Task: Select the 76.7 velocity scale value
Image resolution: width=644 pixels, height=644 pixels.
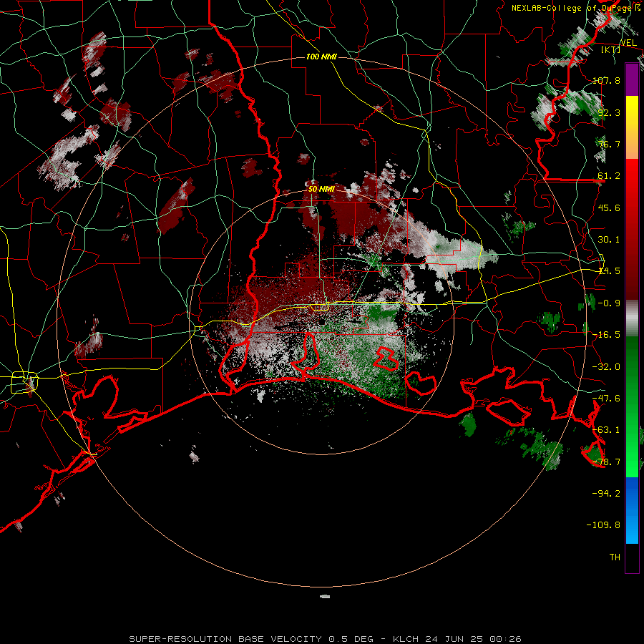Action: 609,144
